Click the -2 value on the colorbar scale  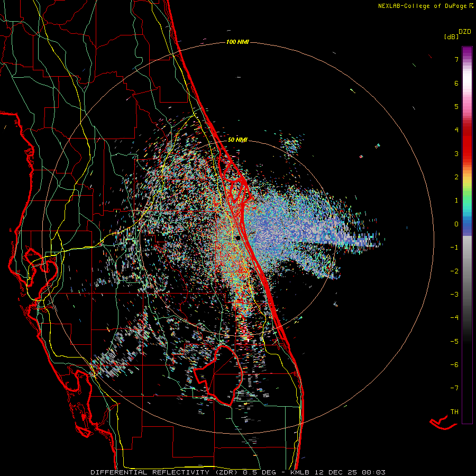pyautogui.click(x=454, y=271)
